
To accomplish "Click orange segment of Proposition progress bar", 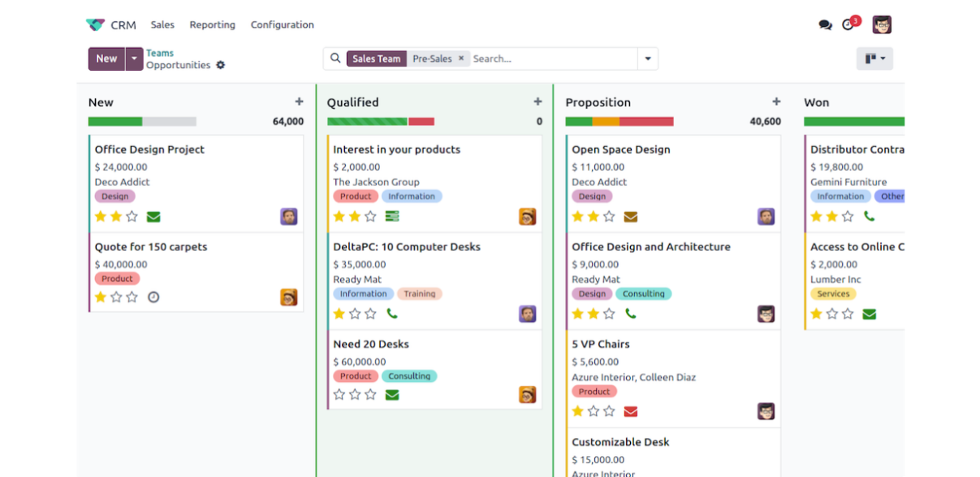I will (x=606, y=122).
